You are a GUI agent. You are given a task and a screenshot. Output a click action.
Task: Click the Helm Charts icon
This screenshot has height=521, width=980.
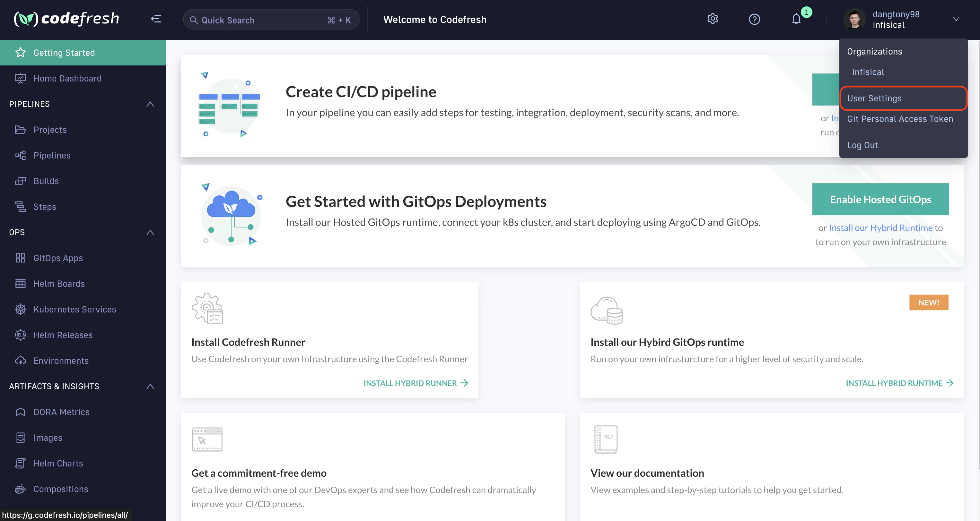(21, 463)
